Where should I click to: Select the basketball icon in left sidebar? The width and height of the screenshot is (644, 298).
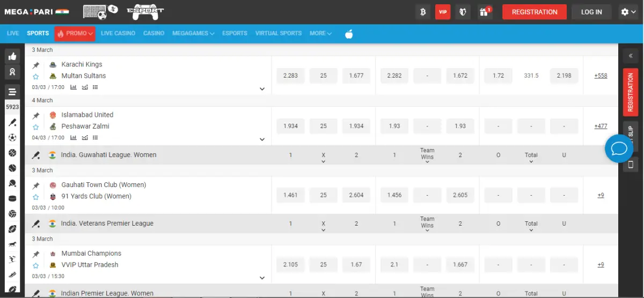click(12, 153)
